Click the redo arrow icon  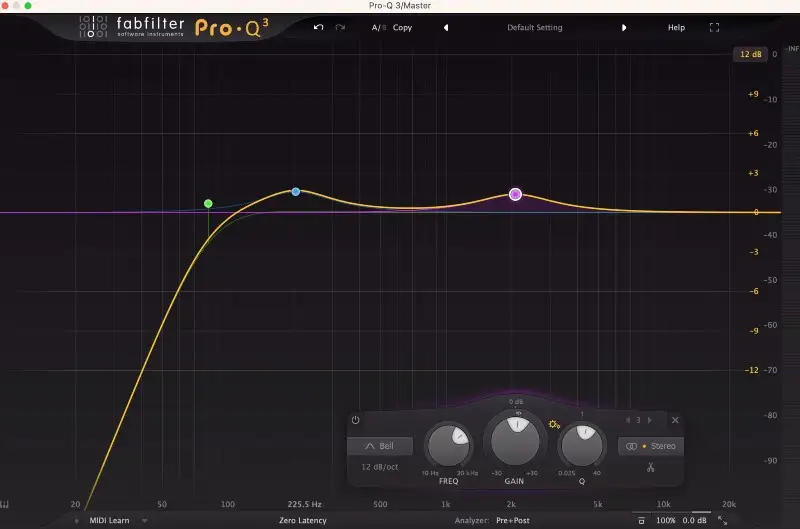pos(341,27)
